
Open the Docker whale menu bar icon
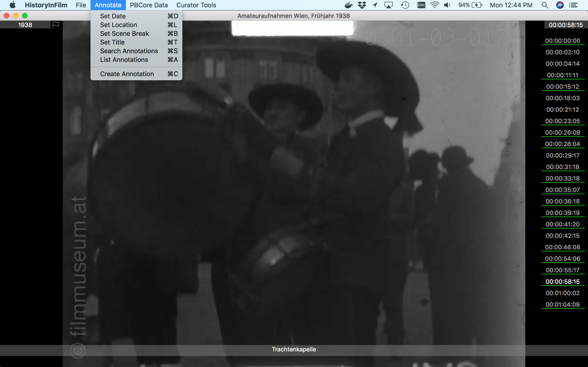click(x=348, y=5)
